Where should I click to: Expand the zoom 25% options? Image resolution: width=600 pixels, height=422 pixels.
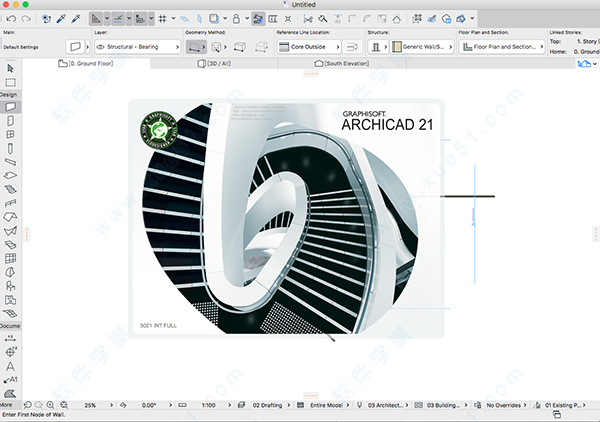coord(111,405)
